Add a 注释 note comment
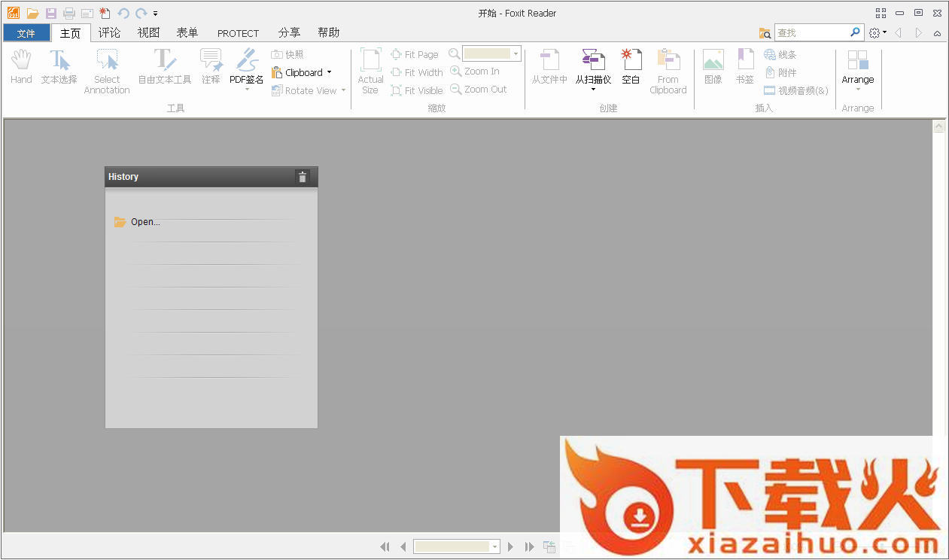This screenshot has height=560, width=949. pyautogui.click(x=211, y=66)
